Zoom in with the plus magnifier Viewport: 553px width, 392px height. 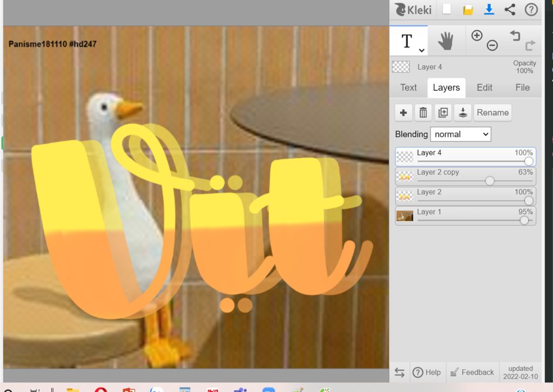coord(477,36)
